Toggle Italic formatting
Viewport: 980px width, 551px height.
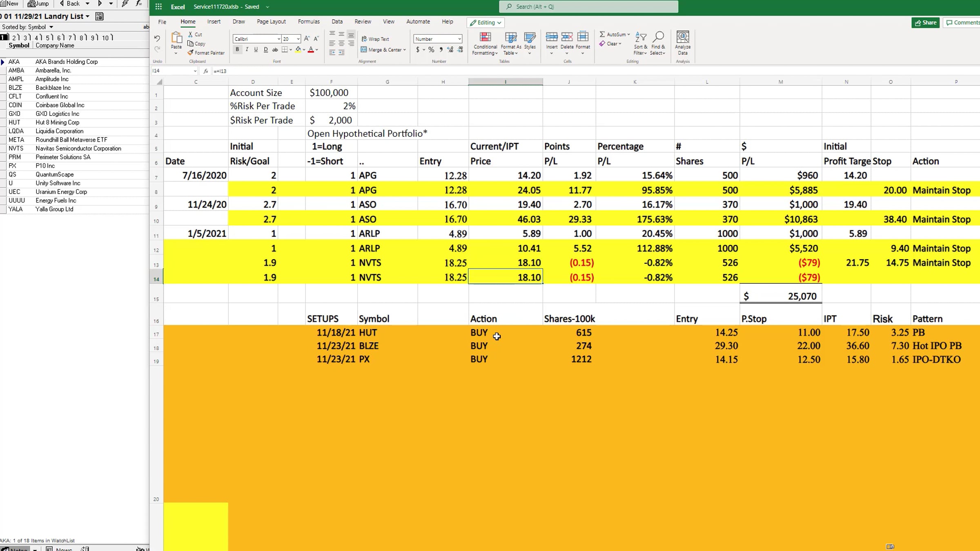click(x=247, y=49)
